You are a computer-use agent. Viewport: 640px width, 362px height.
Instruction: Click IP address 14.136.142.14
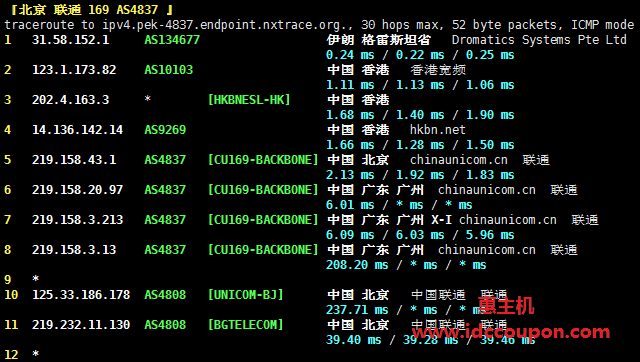tap(78, 130)
